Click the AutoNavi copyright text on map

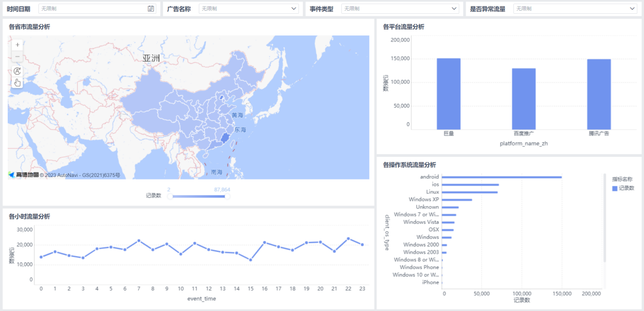[x=80, y=175]
